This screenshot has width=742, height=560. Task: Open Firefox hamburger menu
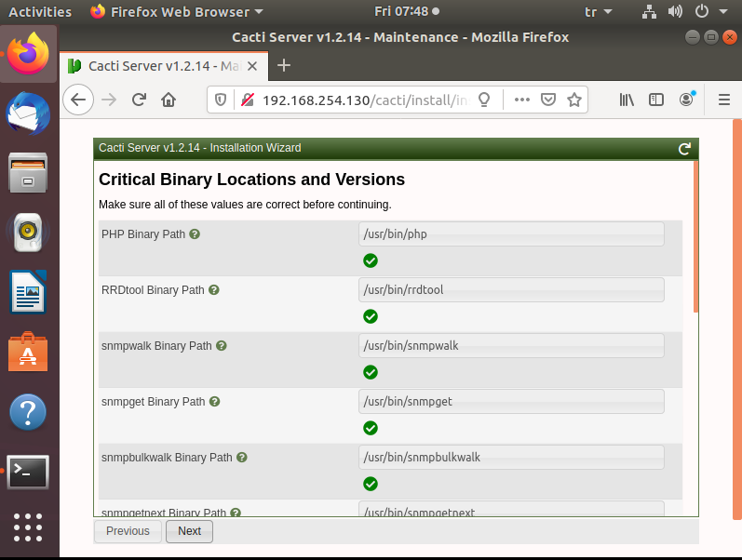tap(724, 100)
